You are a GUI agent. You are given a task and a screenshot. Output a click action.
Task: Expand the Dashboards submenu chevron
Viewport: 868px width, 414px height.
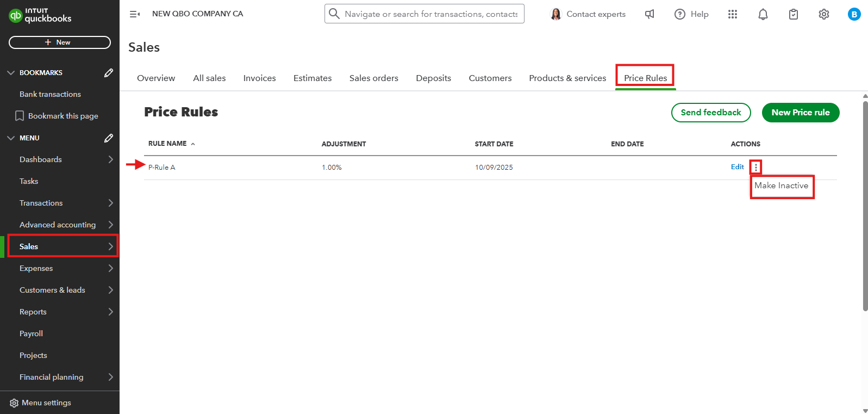[x=111, y=159]
